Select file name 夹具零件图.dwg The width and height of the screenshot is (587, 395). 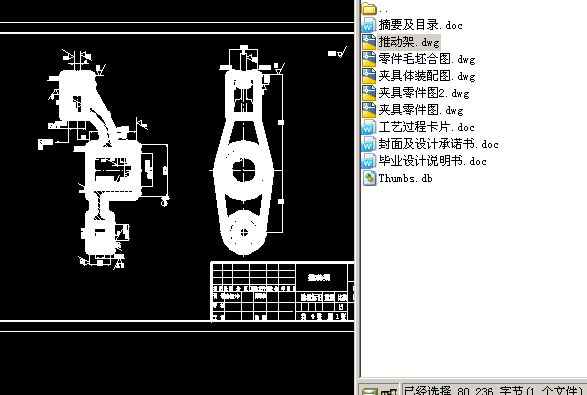click(421, 110)
